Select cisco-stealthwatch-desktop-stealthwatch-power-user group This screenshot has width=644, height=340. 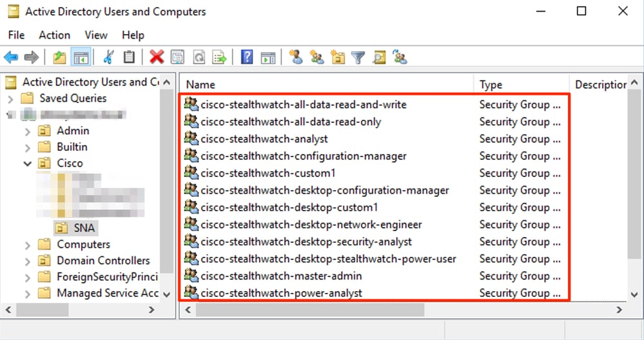coord(329,260)
